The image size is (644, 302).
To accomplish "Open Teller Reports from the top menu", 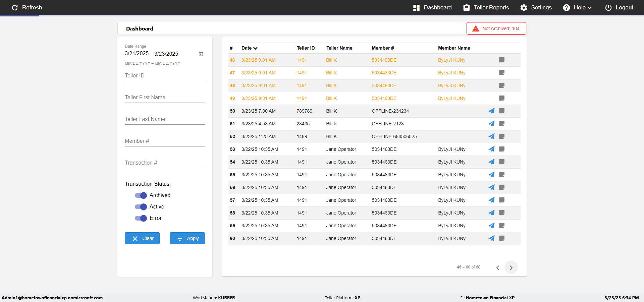I will (486, 7).
